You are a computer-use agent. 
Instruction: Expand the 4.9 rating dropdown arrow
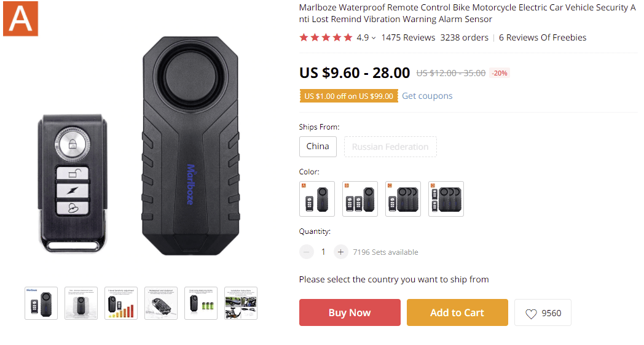click(x=374, y=38)
